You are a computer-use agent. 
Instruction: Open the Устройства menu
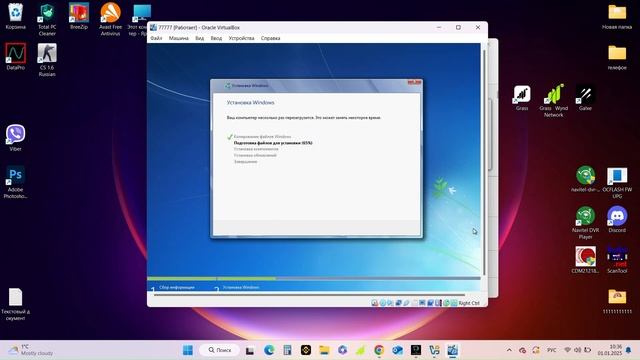point(241,38)
